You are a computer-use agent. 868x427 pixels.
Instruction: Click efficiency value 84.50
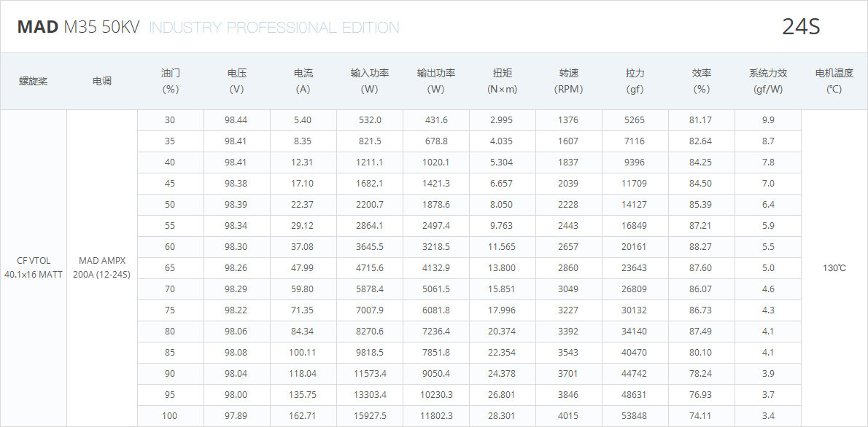tap(701, 183)
